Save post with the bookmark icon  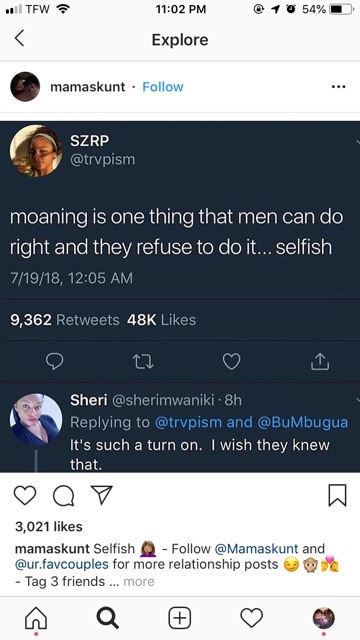point(338,496)
